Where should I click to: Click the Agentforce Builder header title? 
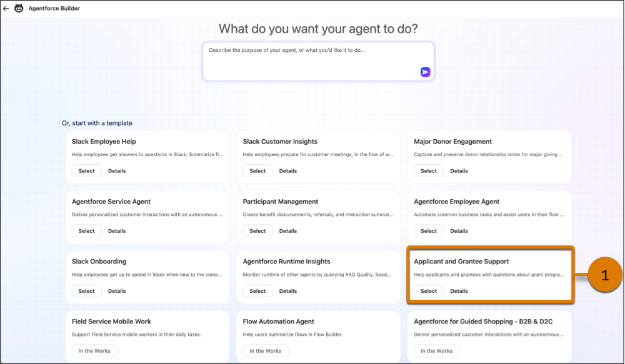54,8
